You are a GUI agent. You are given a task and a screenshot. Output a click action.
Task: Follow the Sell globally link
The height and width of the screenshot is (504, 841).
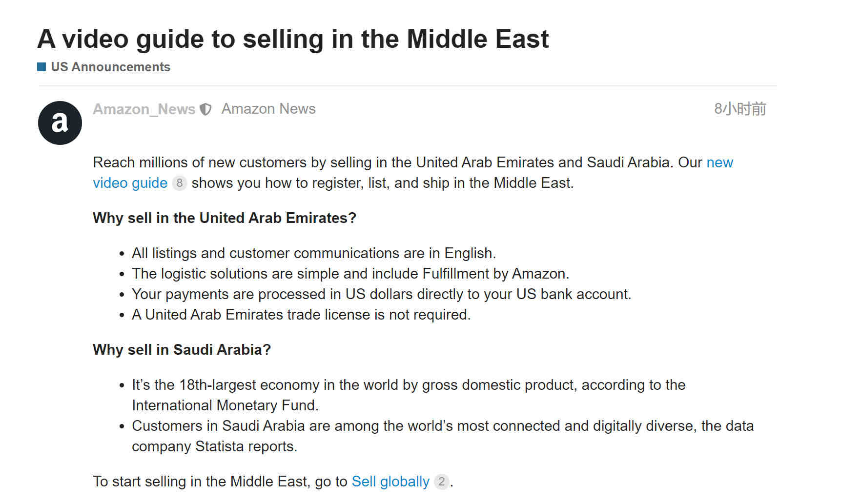(390, 482)
